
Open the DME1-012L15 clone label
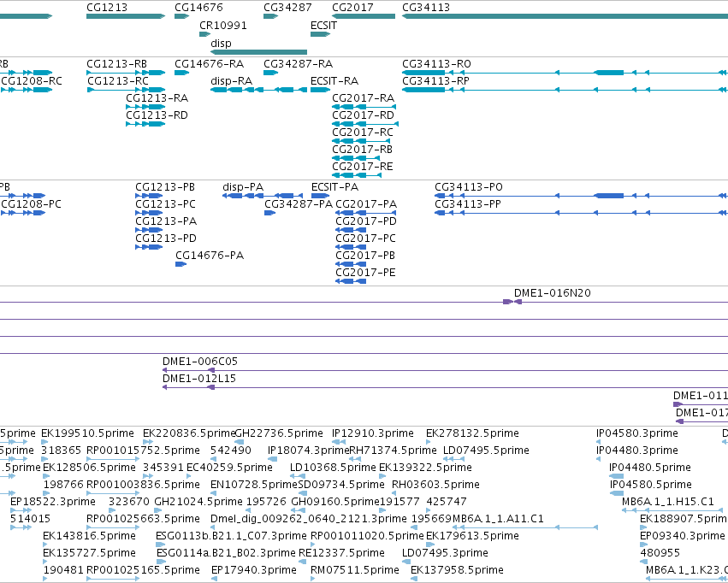(199, 379)
